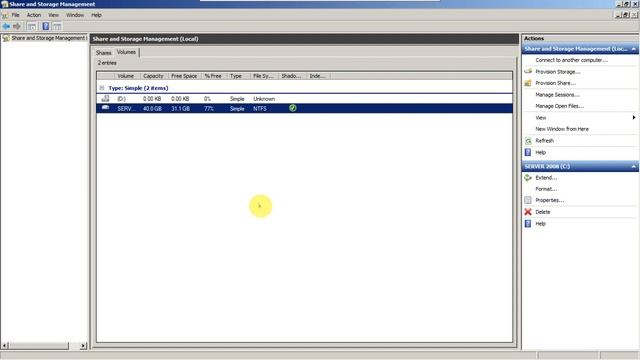Click Extend volume action
This screenshot has height=360, width=640.
[x=546, y=178]
